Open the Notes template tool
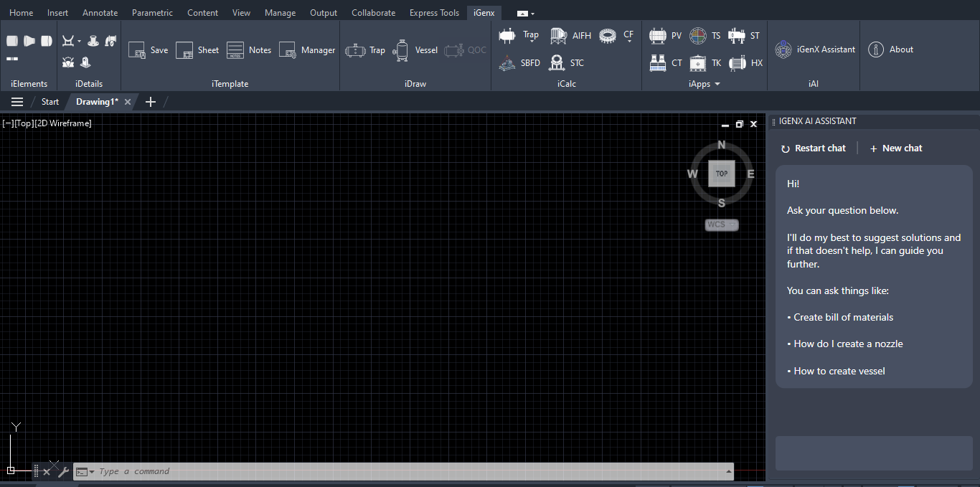 249,50
